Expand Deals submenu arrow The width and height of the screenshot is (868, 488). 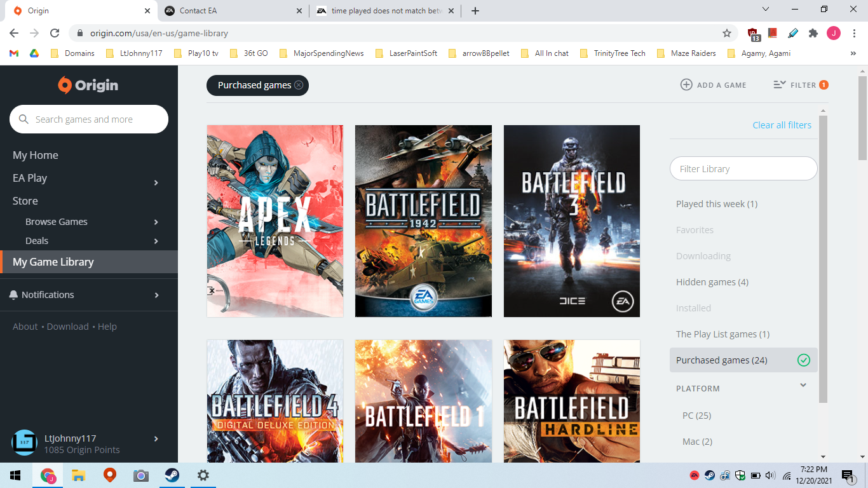156,241
